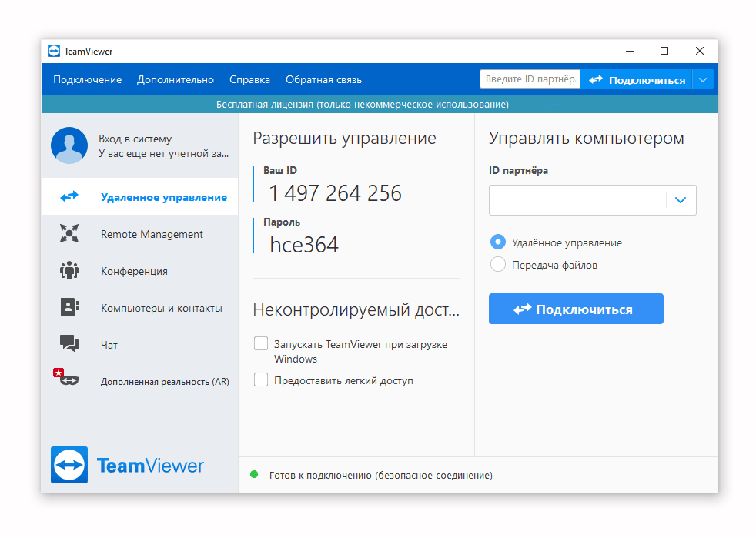Enable launching TeamViewer at Windows startup checkbox

pos(261,344)
